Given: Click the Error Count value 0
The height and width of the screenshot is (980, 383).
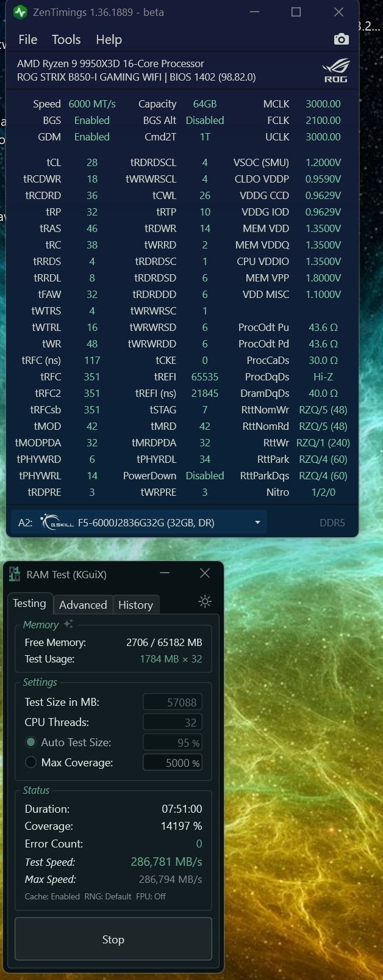Looking at the screenshot, I should pos(199,844).
